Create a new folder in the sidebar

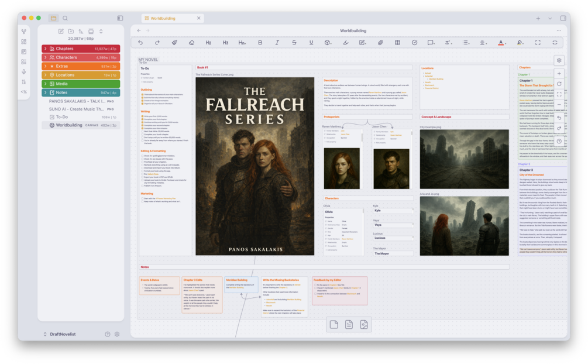71,31
